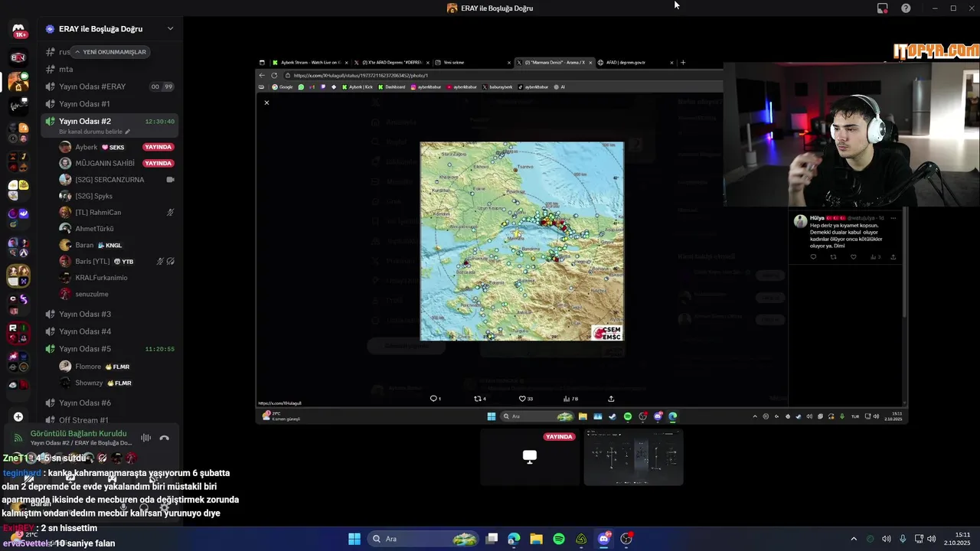Show hidden system tray icons chevron
Viewport: 980px width, 551px height.
pos(854,539)
